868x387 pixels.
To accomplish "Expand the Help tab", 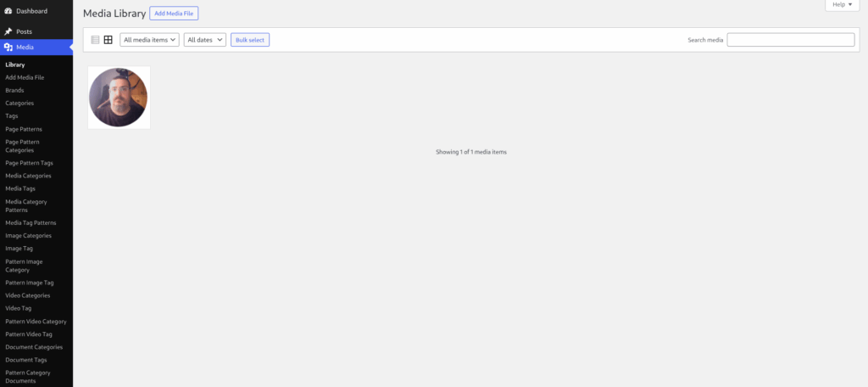I will 842,5.
